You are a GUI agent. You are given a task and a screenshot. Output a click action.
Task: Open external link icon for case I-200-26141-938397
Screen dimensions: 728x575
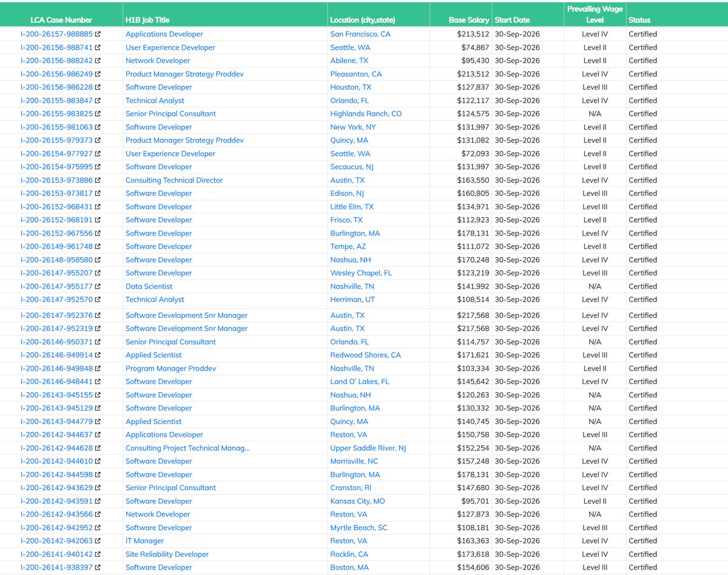pos(98,567)
